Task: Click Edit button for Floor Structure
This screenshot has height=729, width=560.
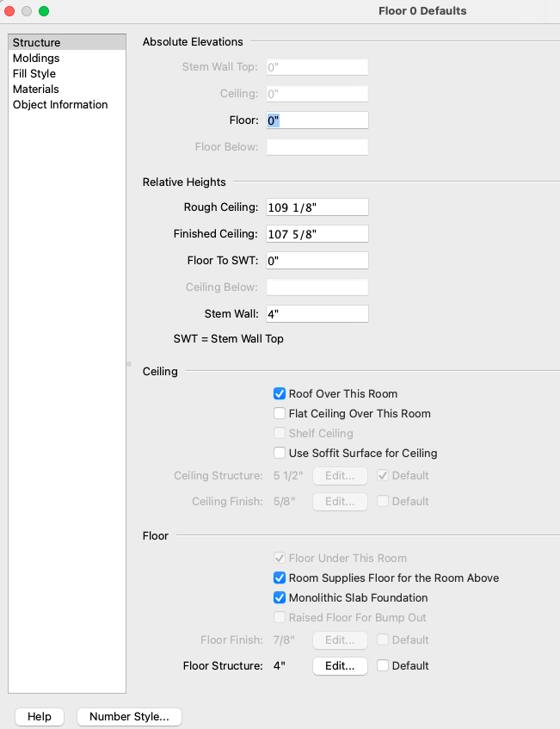Action: click(x=340, y=666)
